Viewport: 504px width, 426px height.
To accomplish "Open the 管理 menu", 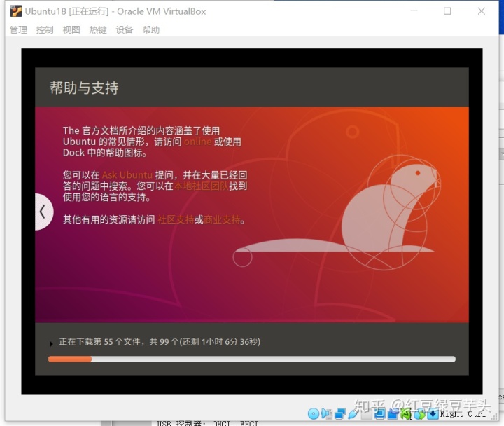I will pyautogui.click(x=18, y=30).
